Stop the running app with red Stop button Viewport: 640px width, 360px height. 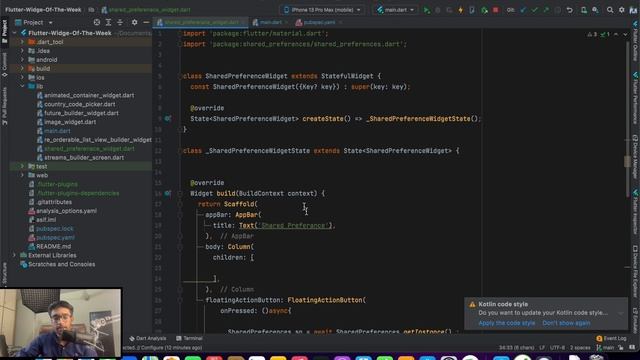pyautogui.click(x=496, y=10)
